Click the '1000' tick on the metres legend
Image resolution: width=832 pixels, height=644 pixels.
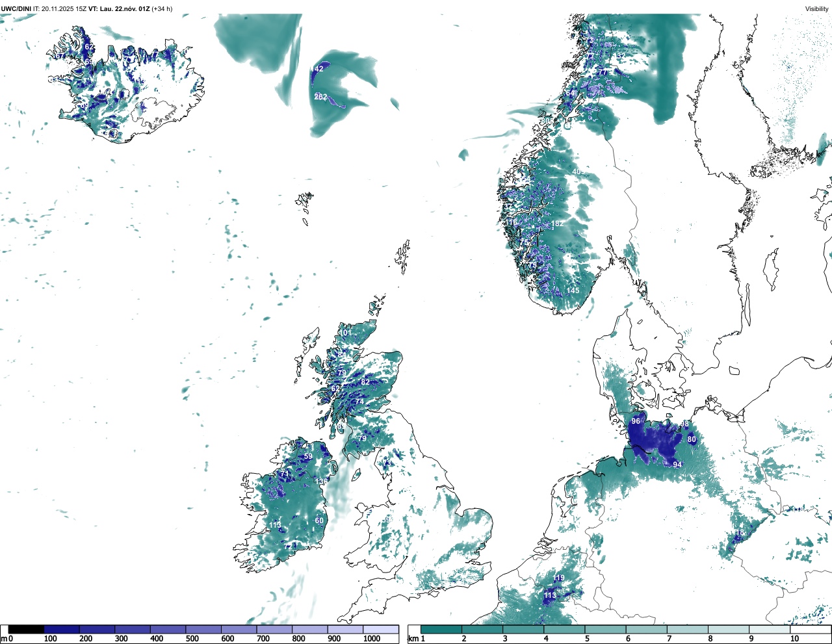pyautogui.click(x=372, y=639)
